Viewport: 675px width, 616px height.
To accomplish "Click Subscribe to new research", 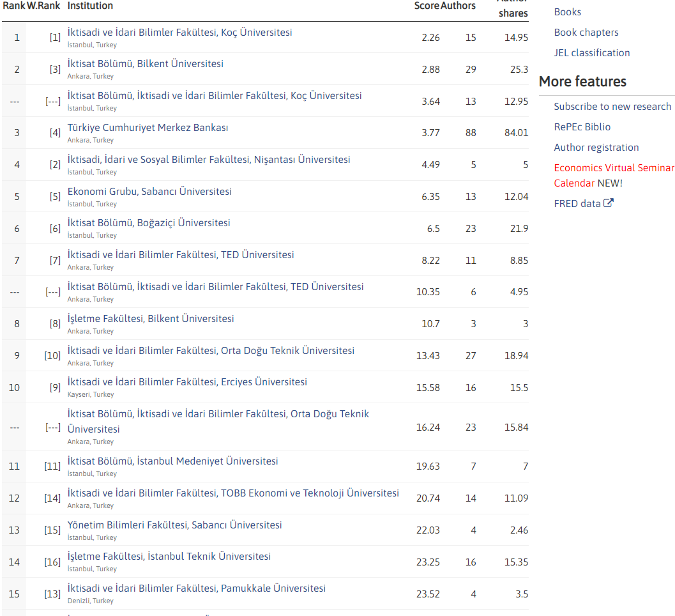I will pyautogui.click(x=612, y=107).
